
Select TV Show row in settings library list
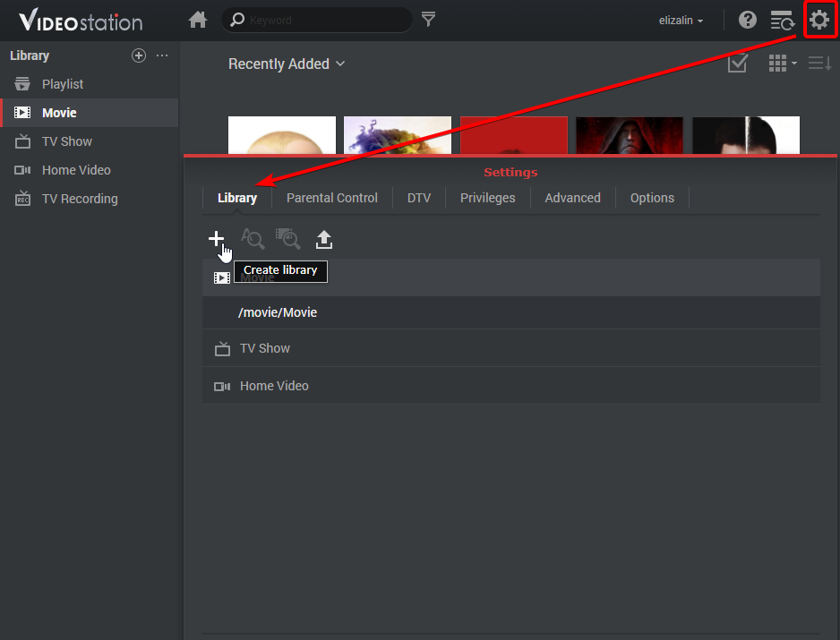[x=511, y=348]
